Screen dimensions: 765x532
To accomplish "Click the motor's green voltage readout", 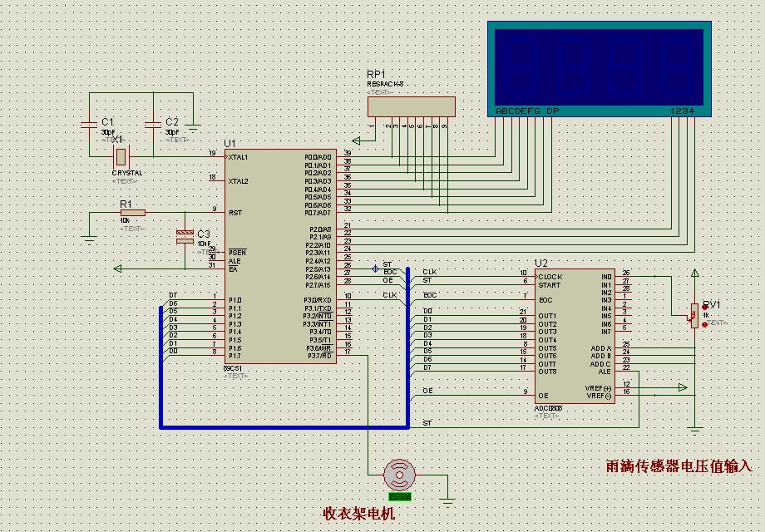I will [x=400, y=497].
